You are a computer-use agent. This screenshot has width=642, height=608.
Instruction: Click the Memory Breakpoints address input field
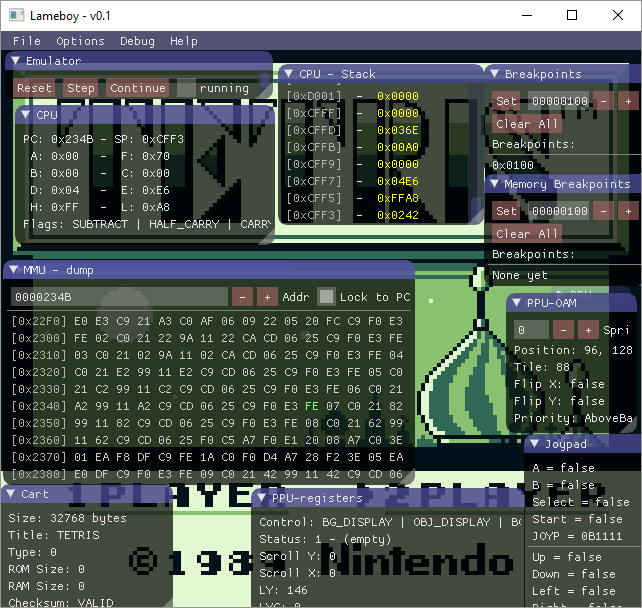point(558,211)
